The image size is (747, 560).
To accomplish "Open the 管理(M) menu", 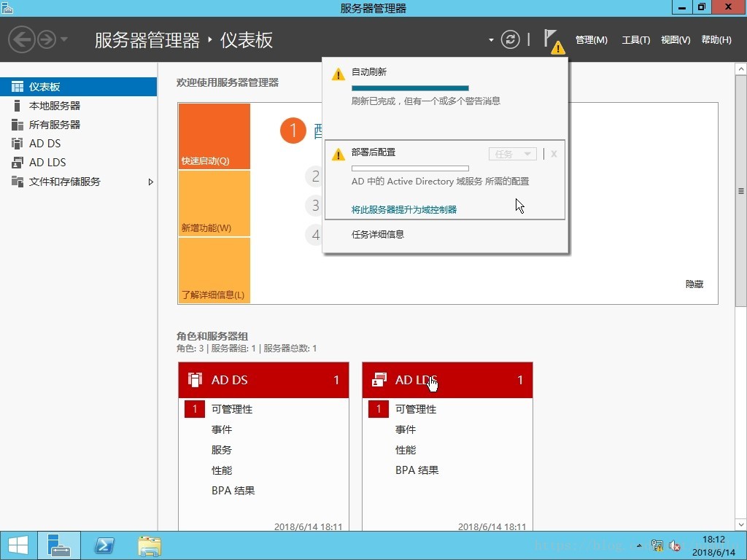I will (x=591, y=40).
